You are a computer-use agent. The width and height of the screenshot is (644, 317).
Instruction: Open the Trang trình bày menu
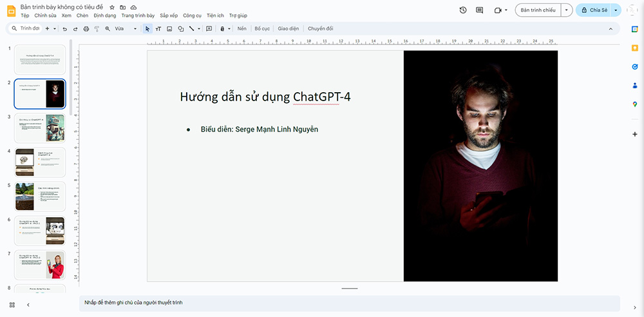[138, 15]
